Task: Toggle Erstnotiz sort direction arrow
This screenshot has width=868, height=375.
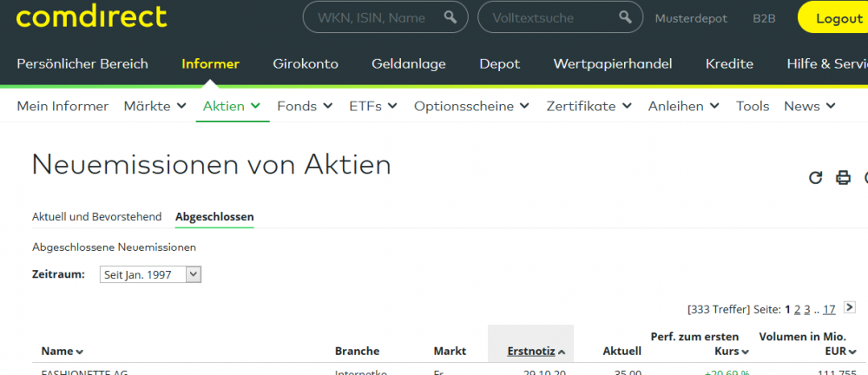Action: [x=562, y=352]
